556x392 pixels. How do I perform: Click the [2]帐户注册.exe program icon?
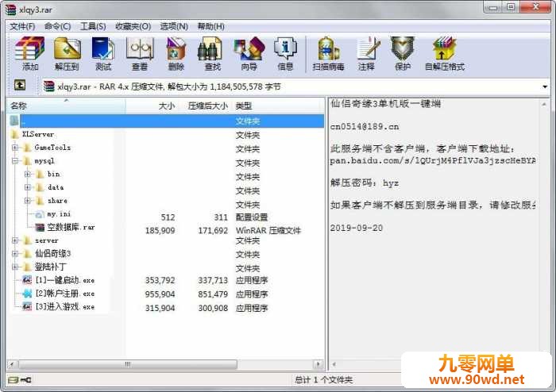(x=27, y=294)
